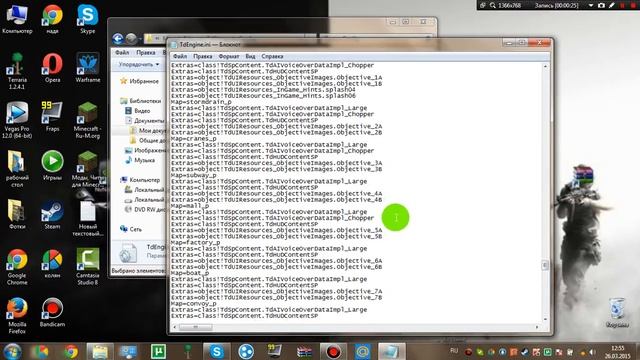Click Explorer's forward navigation arrow
640x360 pixels.
coord(131,39)
